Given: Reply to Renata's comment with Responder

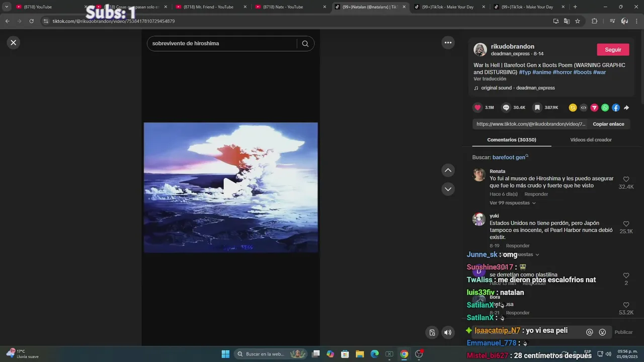Looking at the screenshot, I should tap(536, 194).
